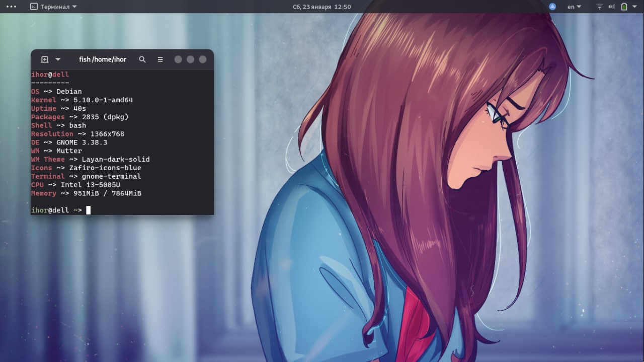Click the Shell ~> bash line
644x362 pixels.
click(58, 125)
